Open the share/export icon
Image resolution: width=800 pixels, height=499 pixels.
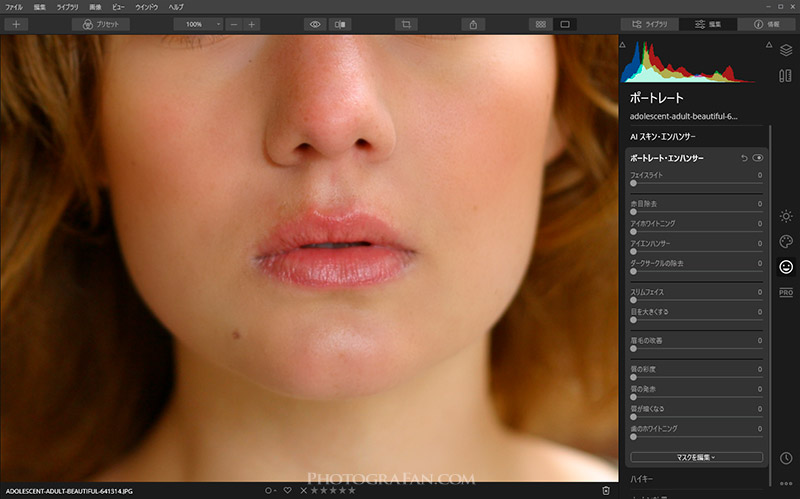473,24
